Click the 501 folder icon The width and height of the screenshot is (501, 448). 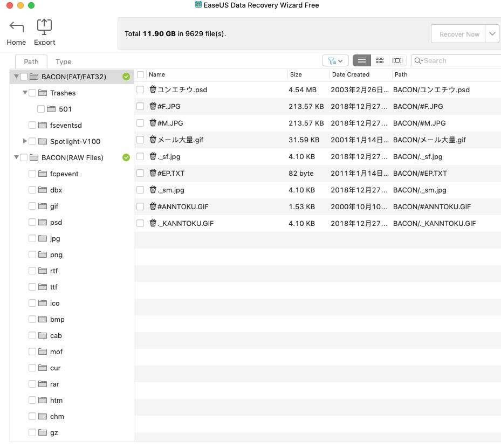click(x=51, y=109)
